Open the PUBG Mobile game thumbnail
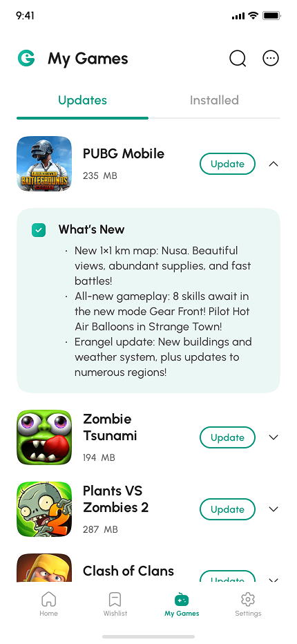Image resolution: width=297 pixels, height=644 pixels. tap(44, 164)
